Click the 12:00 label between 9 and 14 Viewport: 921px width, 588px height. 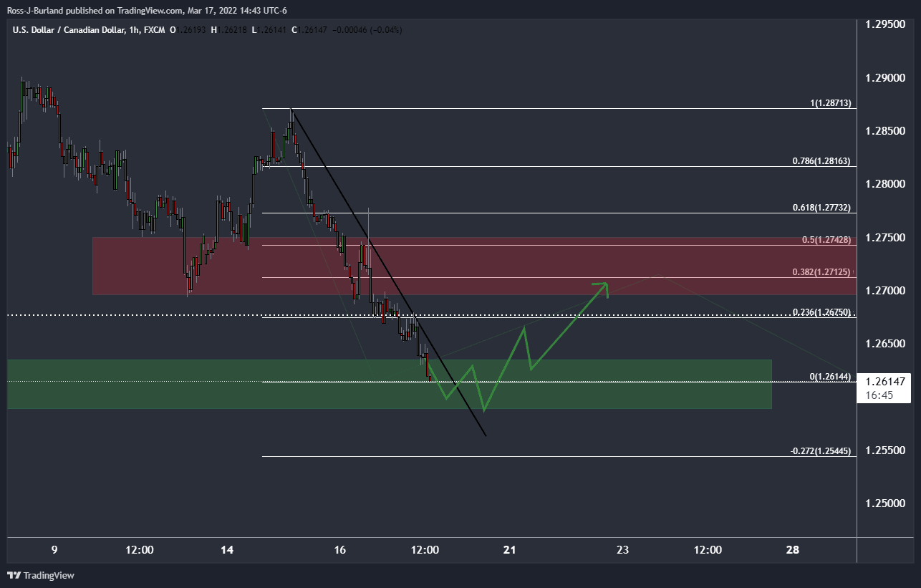(140, 550)
